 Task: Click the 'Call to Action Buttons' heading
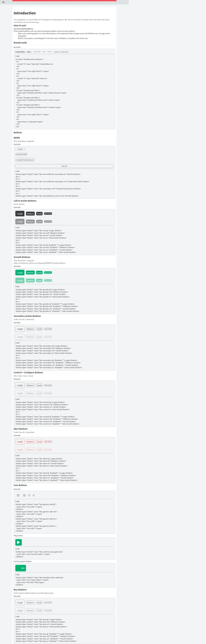tap(25, 201)
